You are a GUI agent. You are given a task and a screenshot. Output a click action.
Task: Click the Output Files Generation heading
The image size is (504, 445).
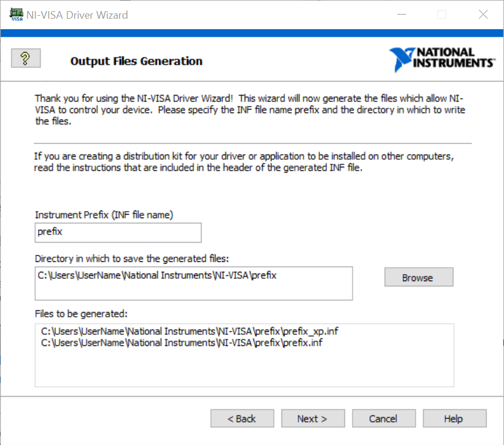[x=136, y=61]
